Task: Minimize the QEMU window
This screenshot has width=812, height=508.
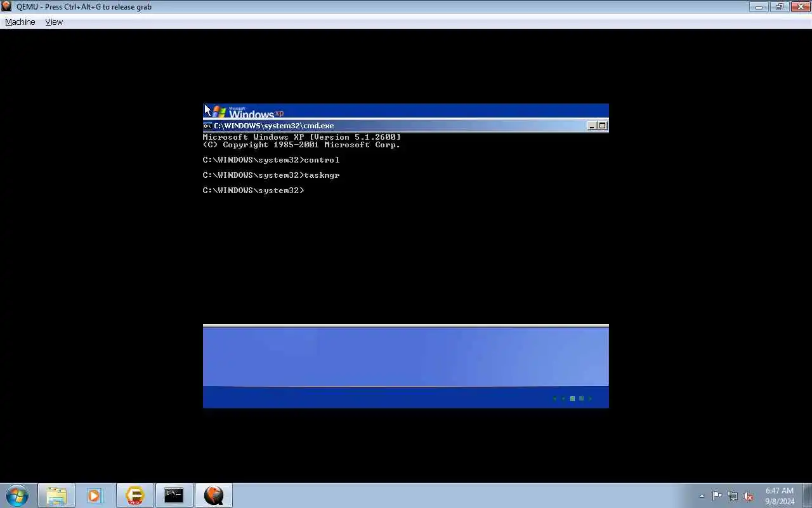Action: (x=759, y=6)
